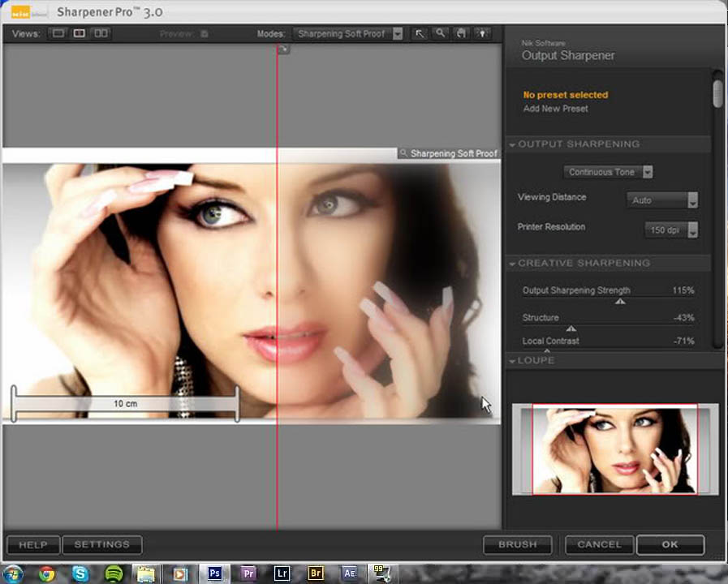Activate the zoom magnifier tool
The image size is (728, 584).
(x=440, y=33)
